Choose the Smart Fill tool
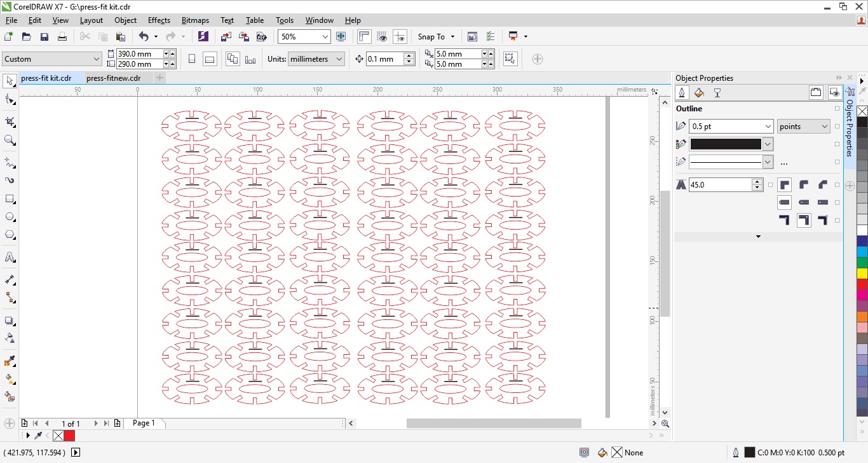The image size is (868, 463). pos(10,397)
